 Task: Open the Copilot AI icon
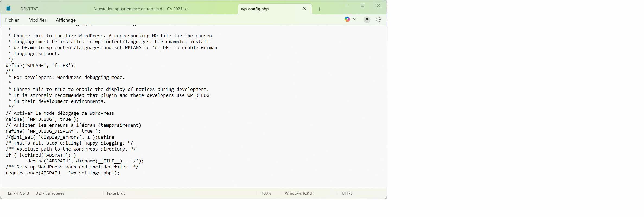tap(347, 19)
